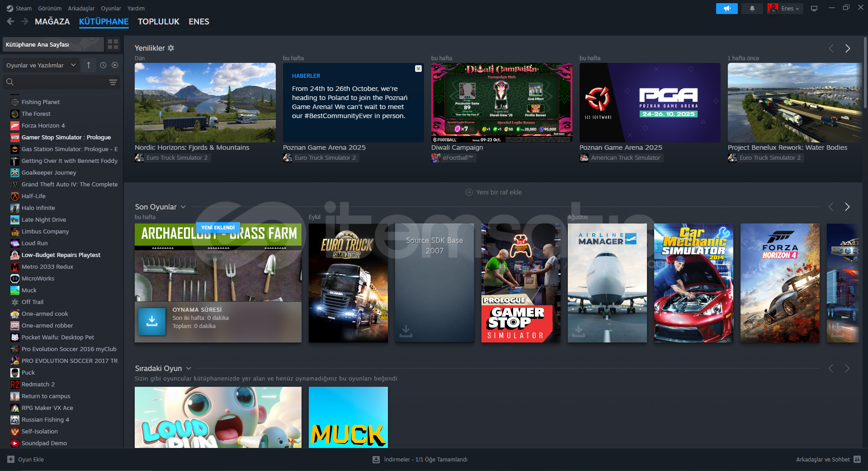This screenshot has width=868, height=471.
Task: Select Low-Budget Repairs Playtest entry
Action: [61, 255]
